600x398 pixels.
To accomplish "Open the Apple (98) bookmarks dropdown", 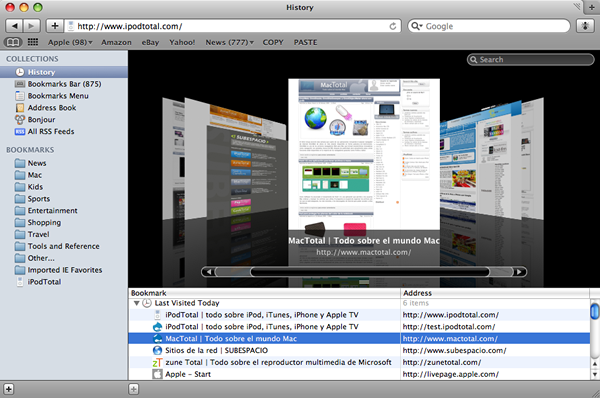I will pyautogui.click(x=70, y=42).
